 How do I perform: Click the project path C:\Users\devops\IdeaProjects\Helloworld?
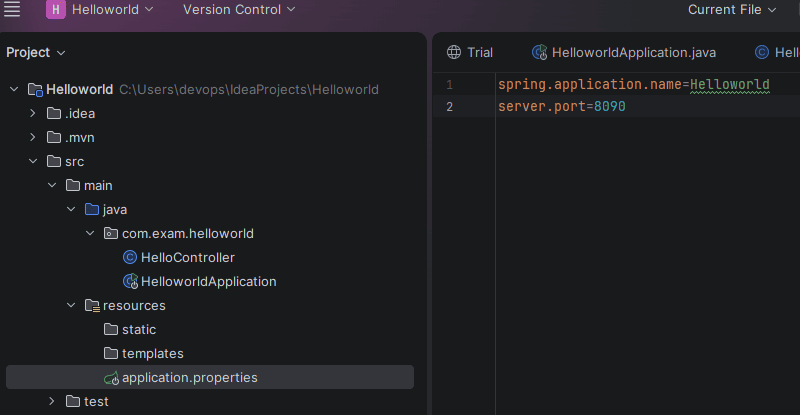pos(249,89)
